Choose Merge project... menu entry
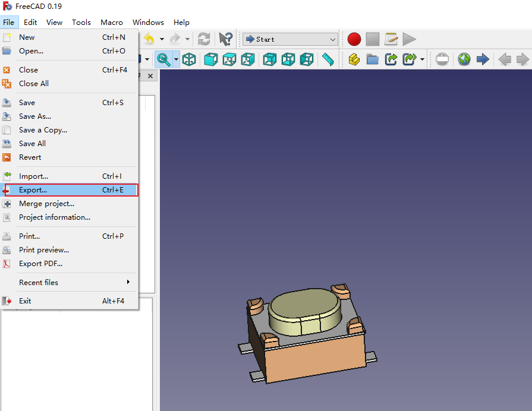 69,204
